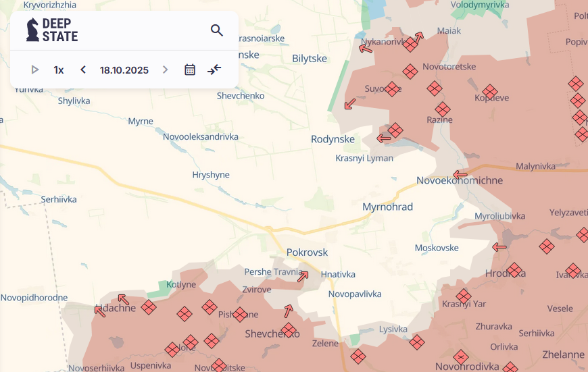Start timeline playback with play button

35,70
